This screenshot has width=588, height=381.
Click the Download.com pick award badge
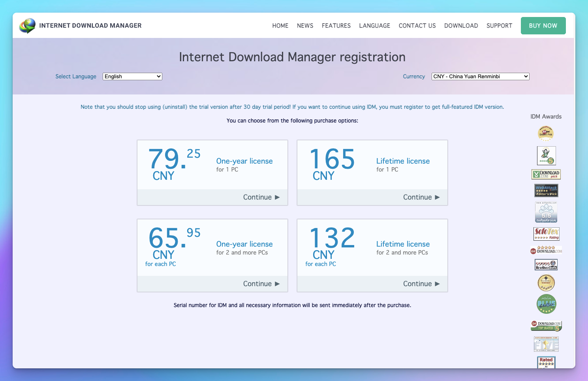[546, 174]
